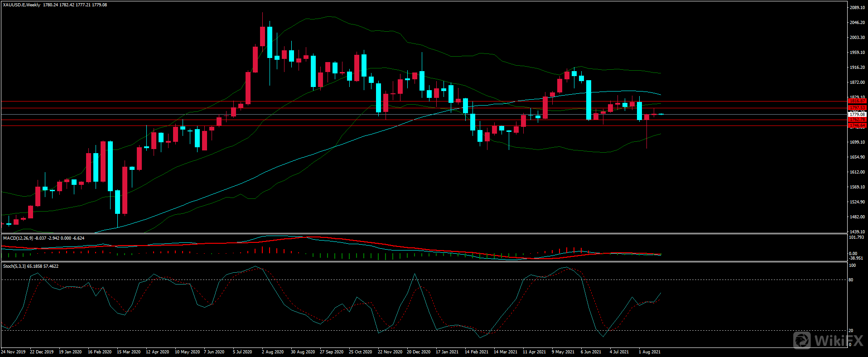Click the Stochastic 20 level axis label

(851, 331)
